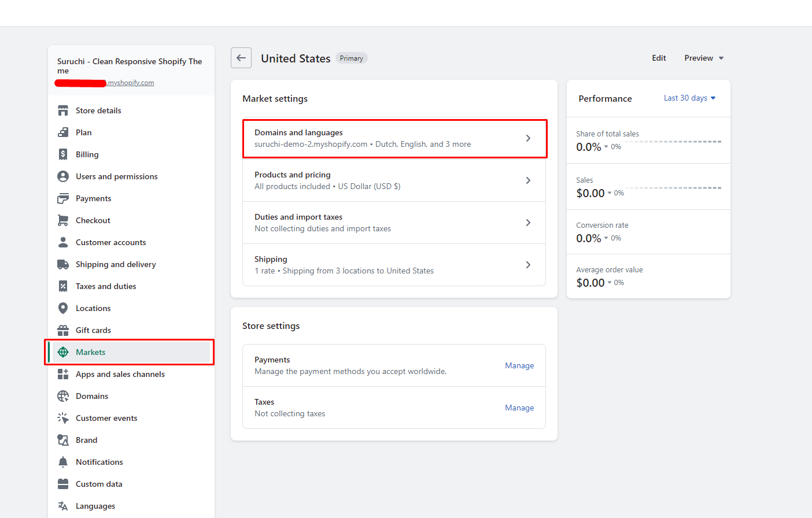Expand the Products and pricing chevron

(x=528, y=180)
